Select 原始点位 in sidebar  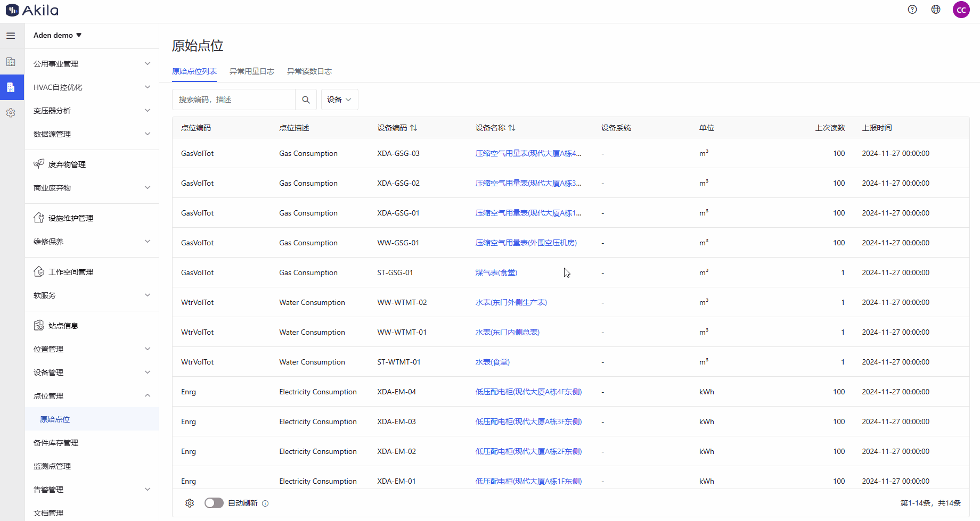[92, 419]
